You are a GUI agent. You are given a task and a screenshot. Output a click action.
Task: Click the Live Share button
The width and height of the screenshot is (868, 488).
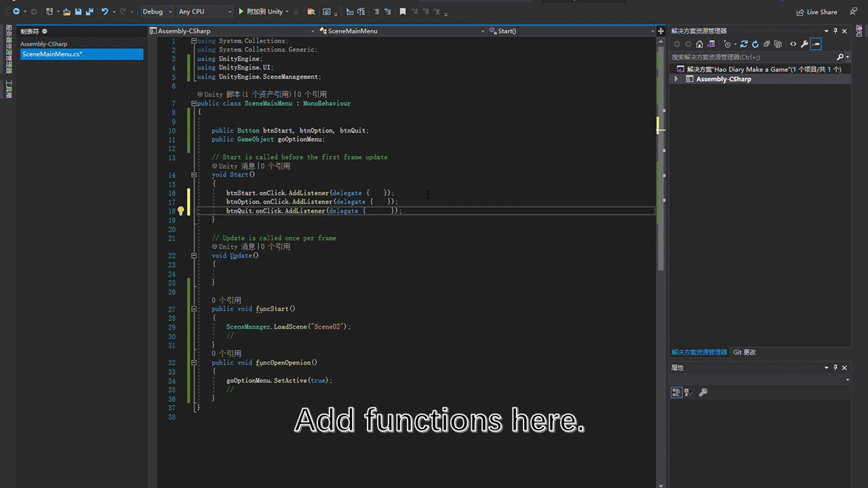coord(816,12)
